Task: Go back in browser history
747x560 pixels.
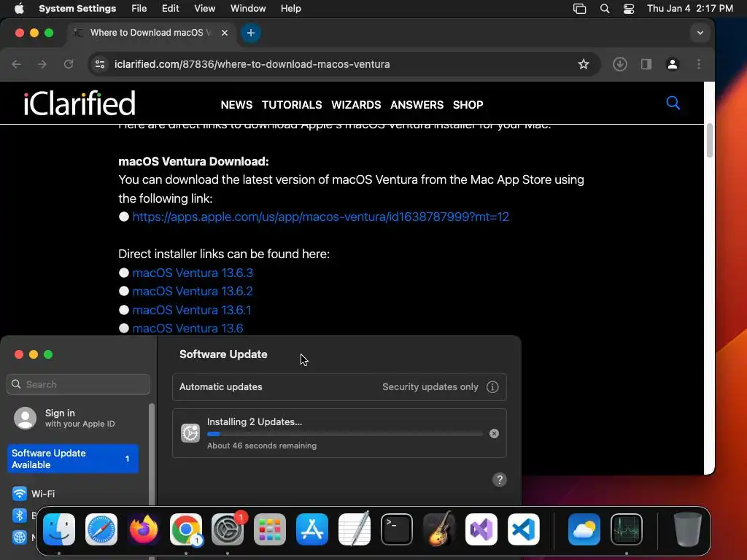Action: coord(16,64)
